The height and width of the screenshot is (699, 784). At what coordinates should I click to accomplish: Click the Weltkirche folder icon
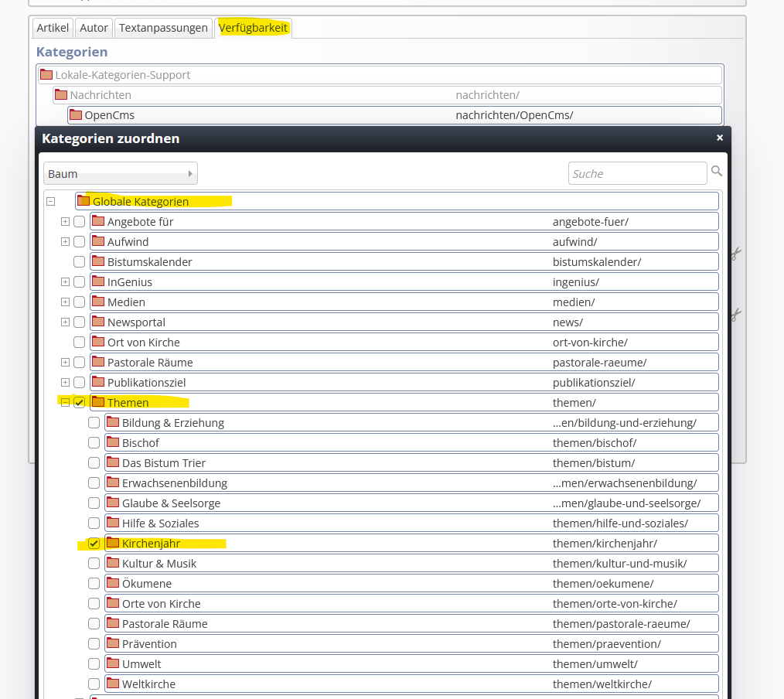tap(113, 684)
